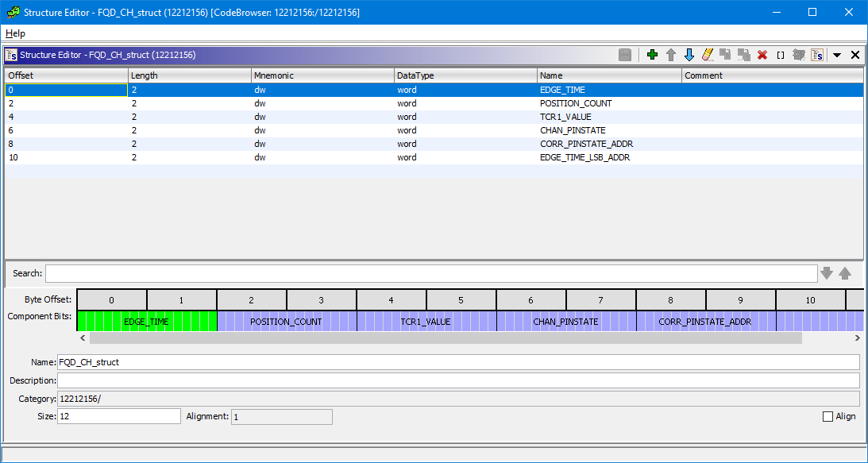Open the toolbar overflow dropdown arrow

tap(836, 54)
